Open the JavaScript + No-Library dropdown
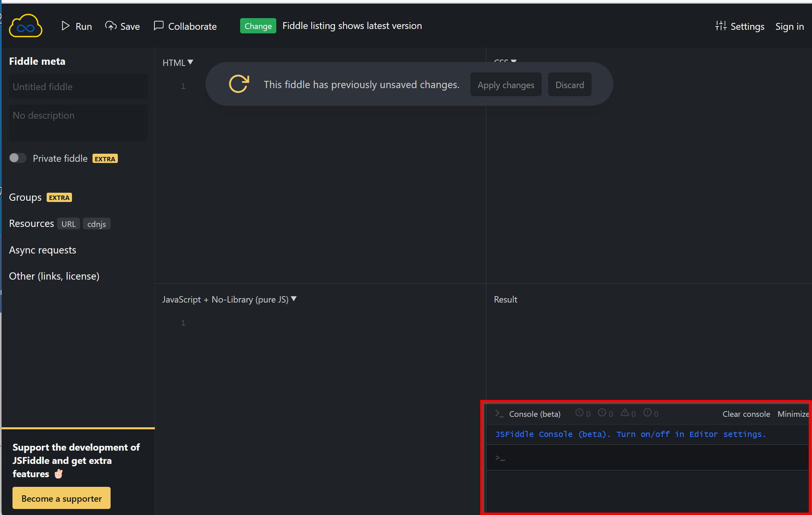 (229, 299)
